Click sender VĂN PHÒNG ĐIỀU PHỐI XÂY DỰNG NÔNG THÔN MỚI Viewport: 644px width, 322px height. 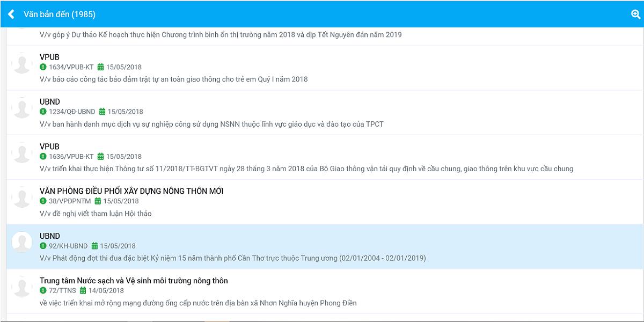point(131,191)
